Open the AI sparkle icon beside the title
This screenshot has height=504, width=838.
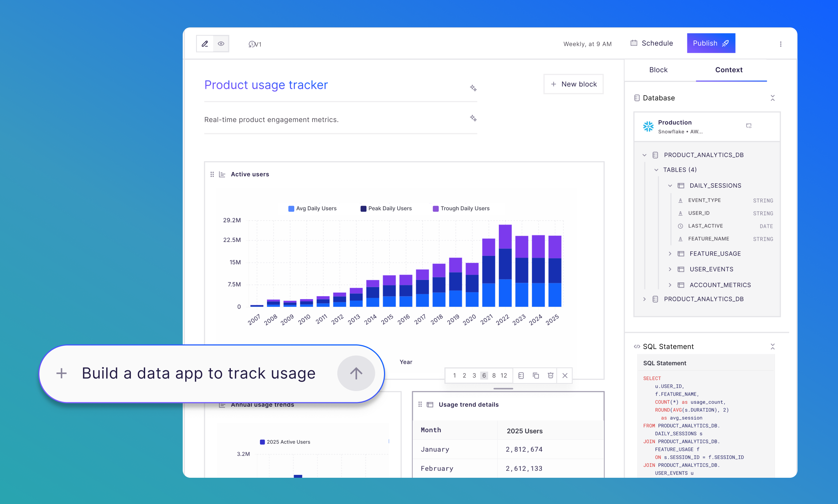pyautogui.click(x=473, y=88)
